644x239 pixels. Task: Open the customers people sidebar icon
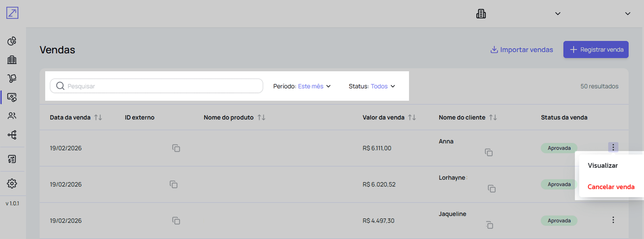tap(12, 116)
